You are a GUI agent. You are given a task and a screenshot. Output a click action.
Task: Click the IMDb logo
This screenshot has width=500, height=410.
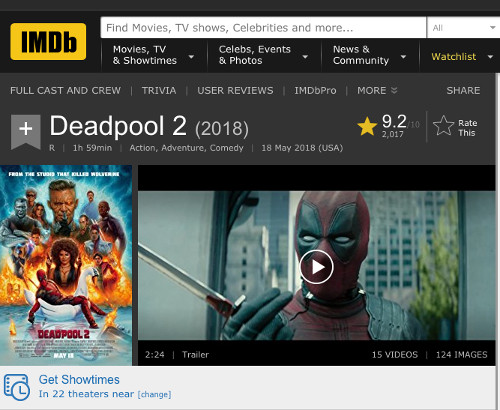point(48,42)
